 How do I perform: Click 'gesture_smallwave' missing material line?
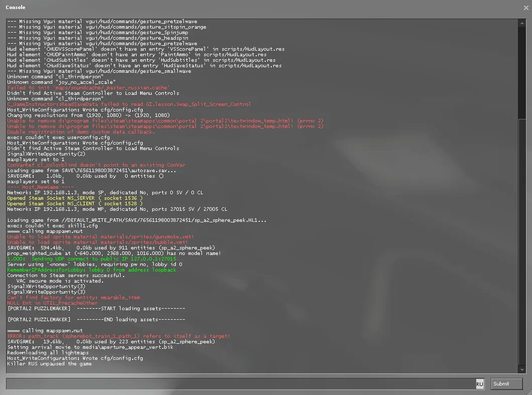[x=99, y=71]
